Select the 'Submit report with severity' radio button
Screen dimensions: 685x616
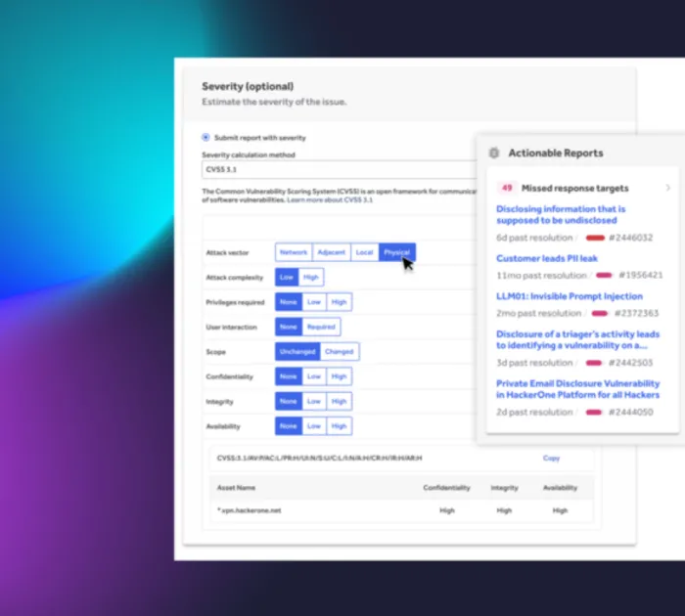pyautogui.click(x=205, y=138)
